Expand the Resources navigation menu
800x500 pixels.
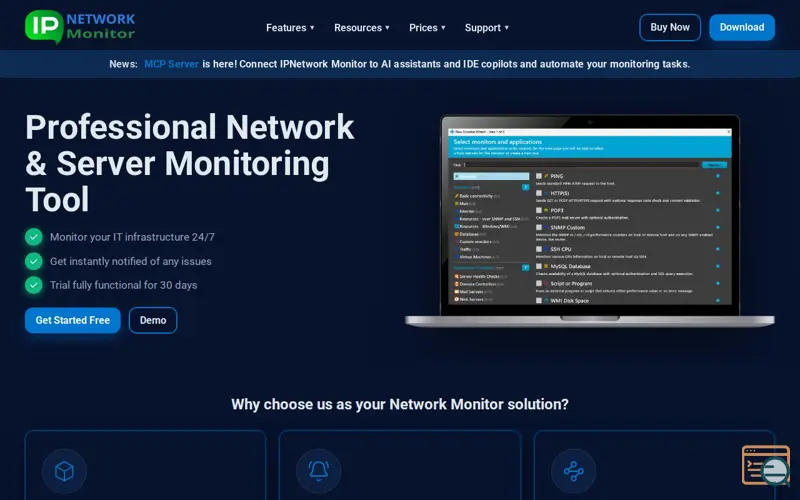tap(362, 28)
